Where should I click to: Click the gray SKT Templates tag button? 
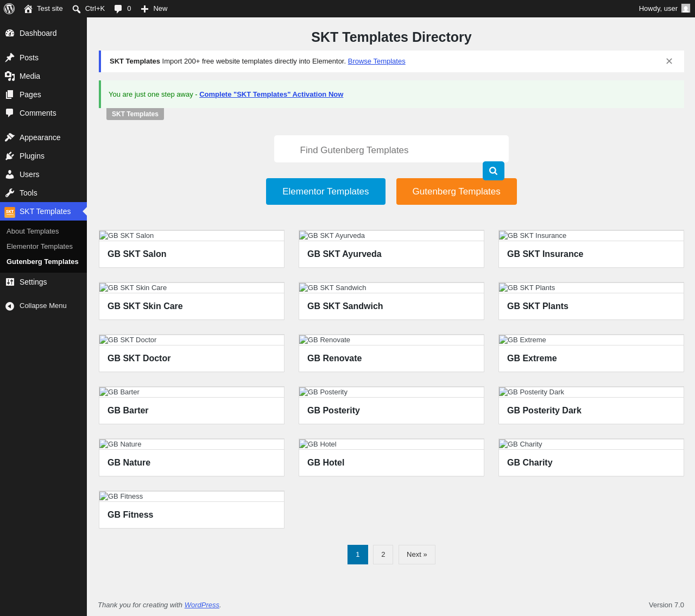coord(135,114)
